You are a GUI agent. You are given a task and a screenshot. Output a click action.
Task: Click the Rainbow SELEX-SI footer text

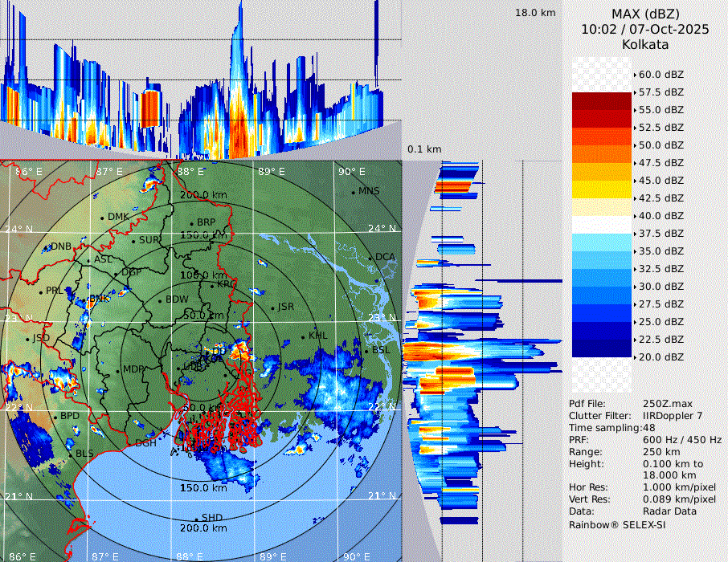(x=617, y=524)
